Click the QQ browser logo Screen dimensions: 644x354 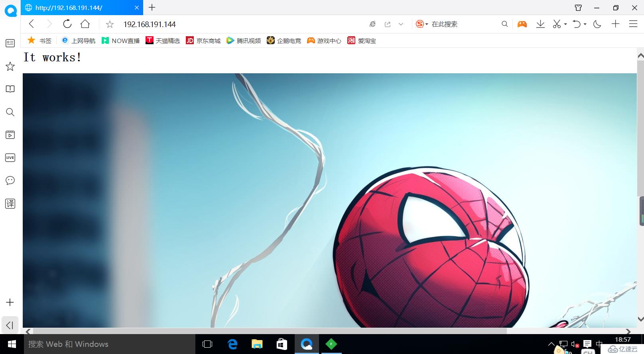(x=10, y=10)
